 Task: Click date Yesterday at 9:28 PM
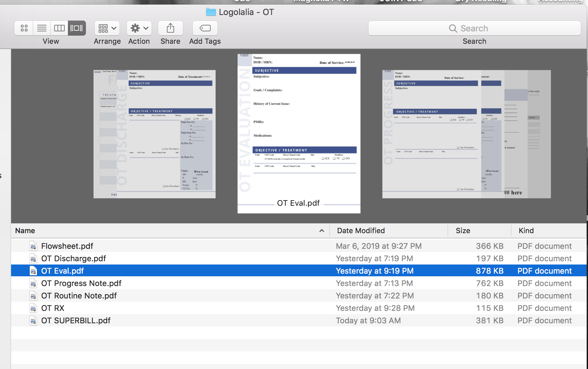[375, 308]
